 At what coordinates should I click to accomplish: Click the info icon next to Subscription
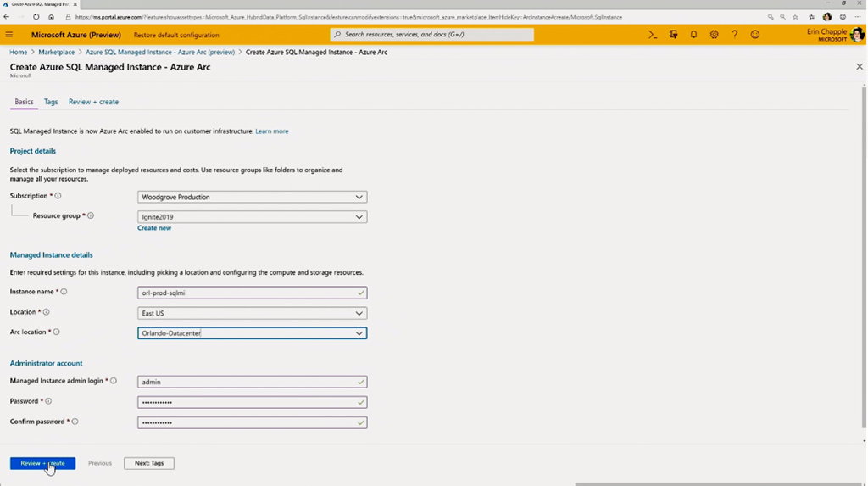tap(58, 196)
